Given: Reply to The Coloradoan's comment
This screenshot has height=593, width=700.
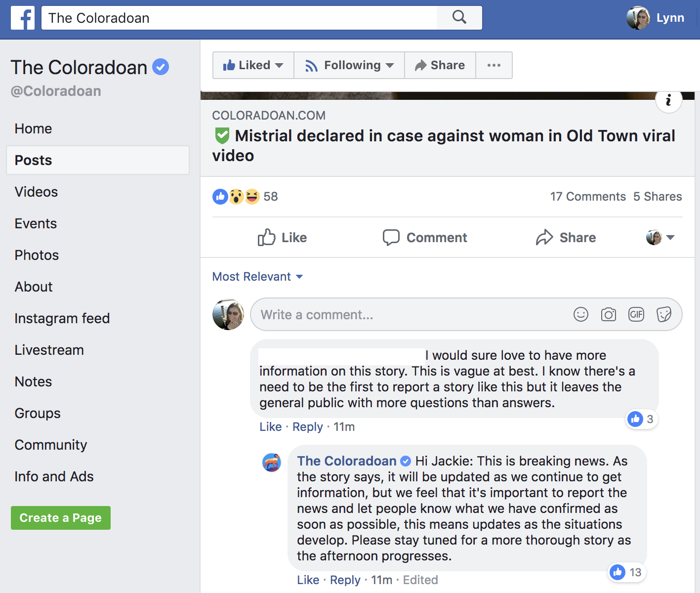Looking at the screenshot, I should 344,579.
